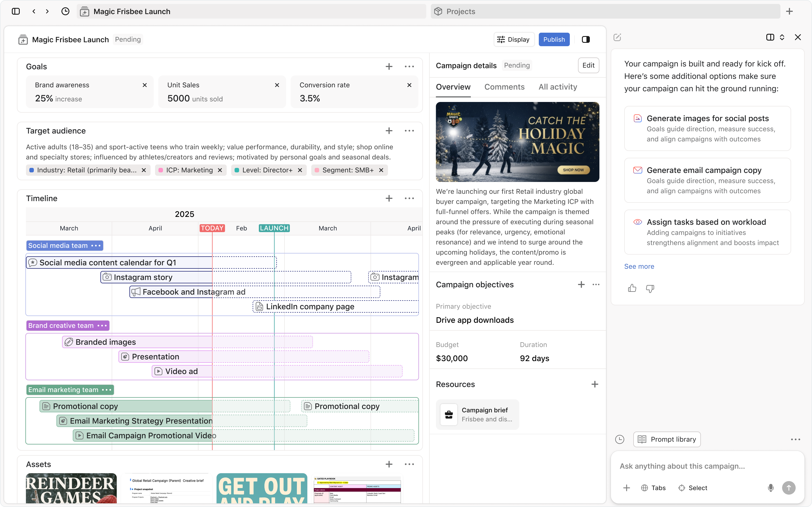This screenshot has width=812, height=507.
Task: Click the thumbs down feedback icon
Action: point(650,288)
